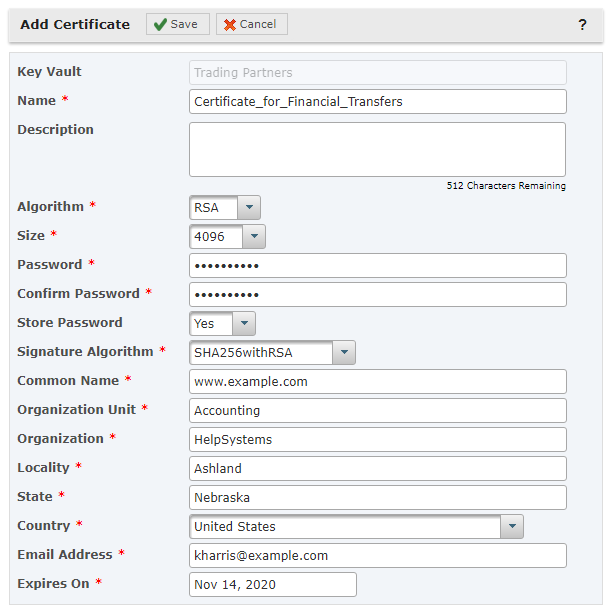Image resolution: width=612 pixels, height=612 pixels.
Task: Click the 'Organization Unit' label
Action: point(76,410)
